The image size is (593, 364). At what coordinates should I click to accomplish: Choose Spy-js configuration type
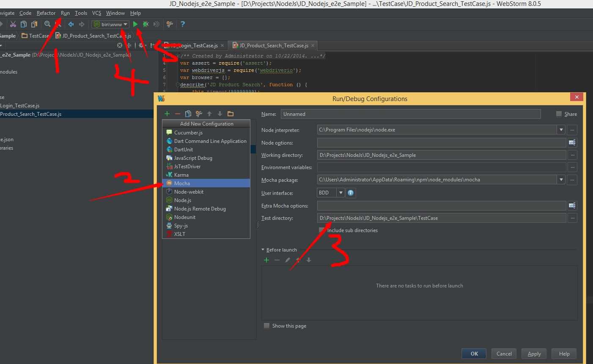click(206, 225)
